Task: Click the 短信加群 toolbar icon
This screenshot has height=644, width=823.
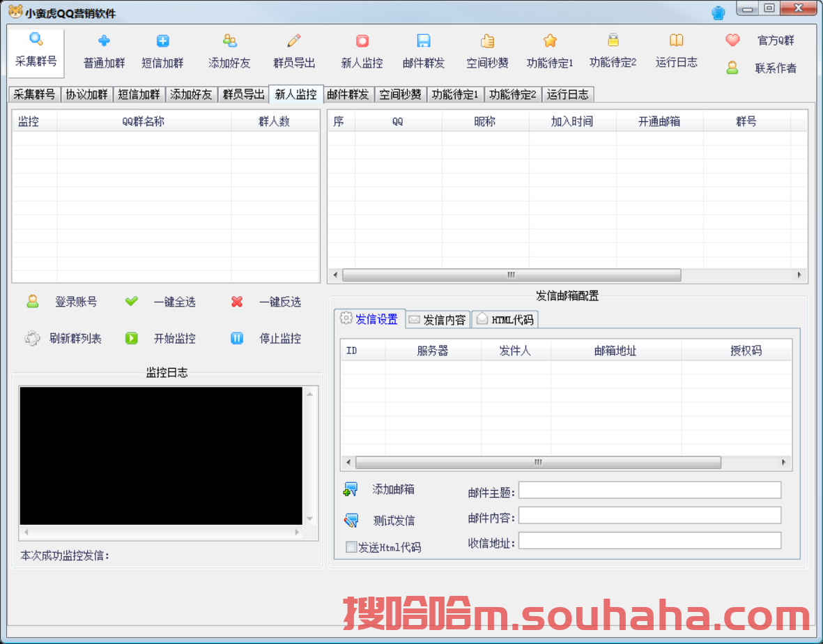Action: [162, 51]
